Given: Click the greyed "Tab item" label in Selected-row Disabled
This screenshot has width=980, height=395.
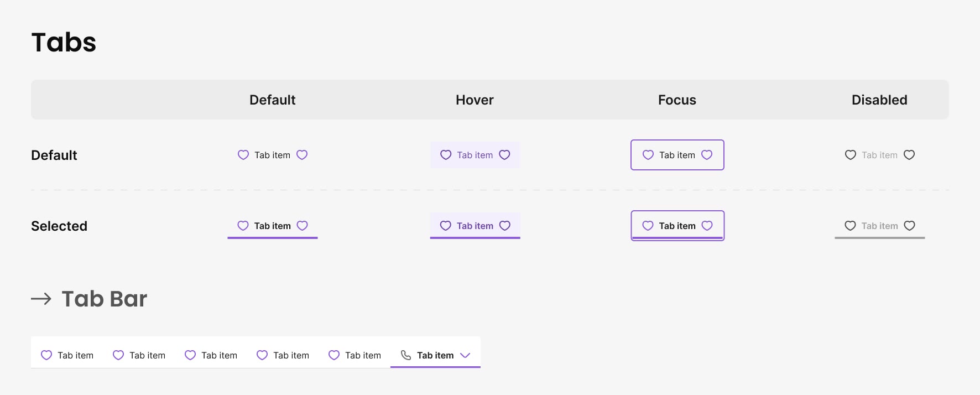Looking at the screenshot, I should click(x=879, y=226).
